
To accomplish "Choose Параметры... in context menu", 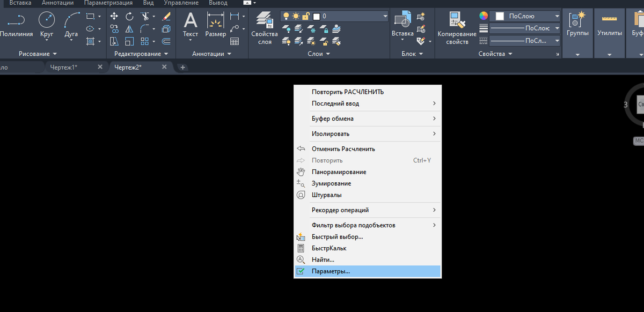I will click(x=368, y=271).
